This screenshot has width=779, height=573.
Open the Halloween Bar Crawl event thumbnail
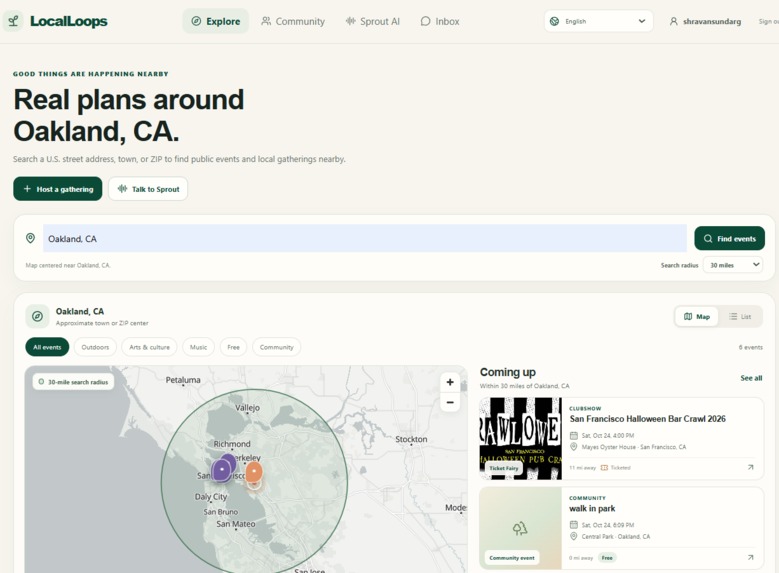(521, 438)
